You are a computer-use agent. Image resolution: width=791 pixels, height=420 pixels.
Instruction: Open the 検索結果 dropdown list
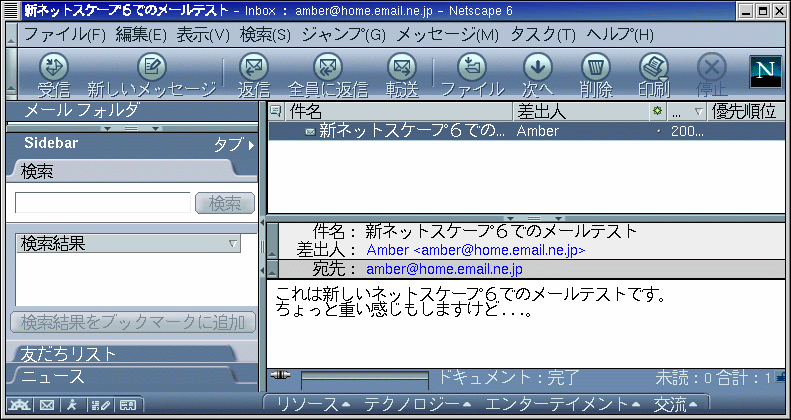pyautogui.click(x=128, y=244)
